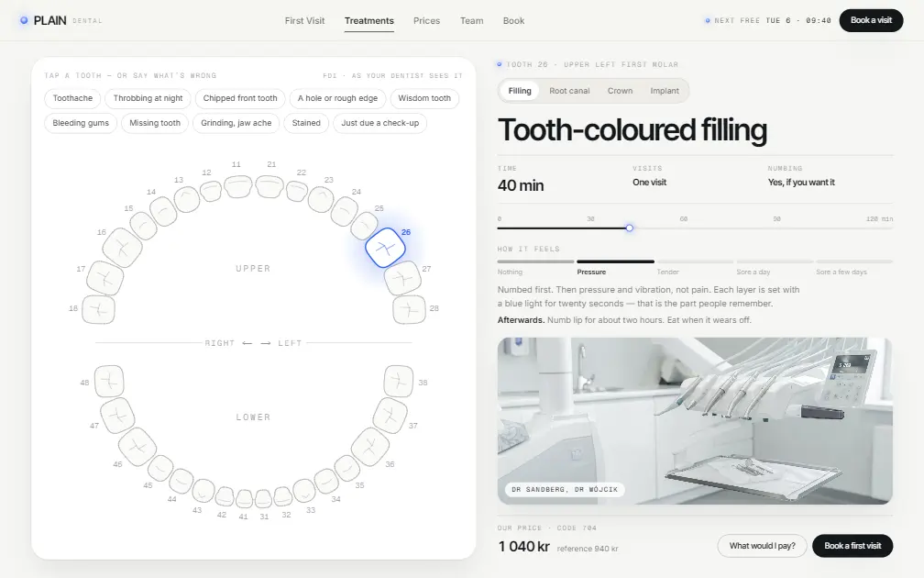The height and width of the screenshot is (578, 924).
Task: Select the Pressure feeling segment
Action: pyautogui.click(x=615, y=267)
